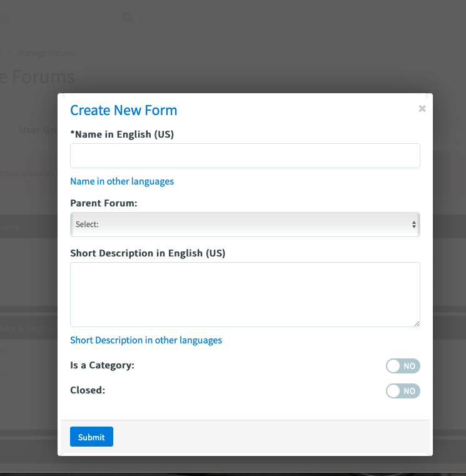
Task: Click the Is a Category: label
Action: click(x=103, y=365)
